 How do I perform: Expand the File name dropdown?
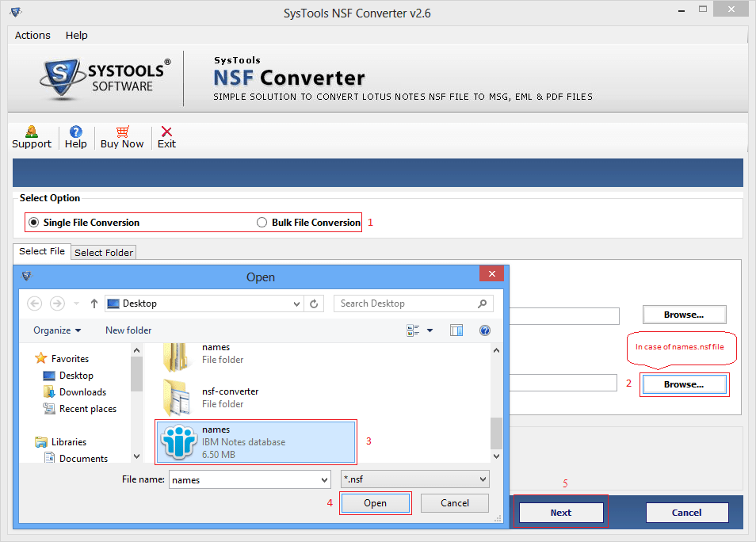tap(324, 479)
